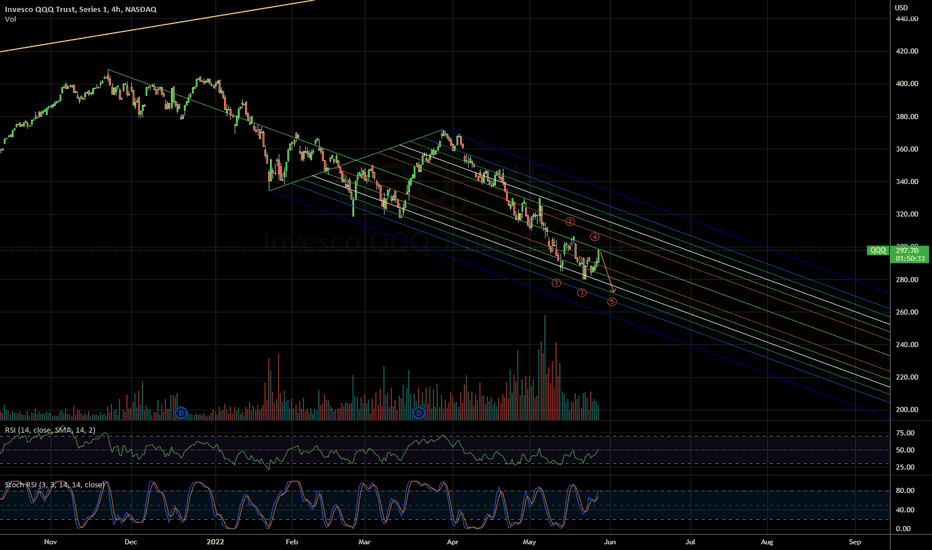
Task: Click the 260.00 price axis label
Action: coord(907,312)
